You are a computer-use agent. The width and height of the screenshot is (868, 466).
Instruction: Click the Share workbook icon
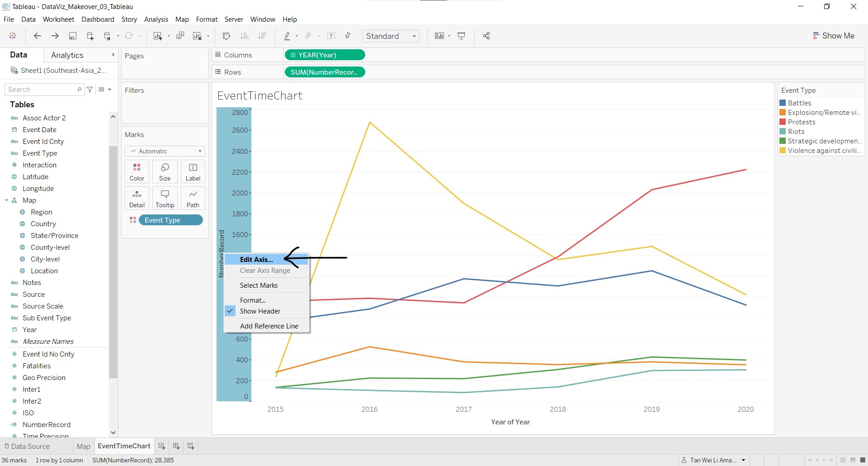point(486,36)
